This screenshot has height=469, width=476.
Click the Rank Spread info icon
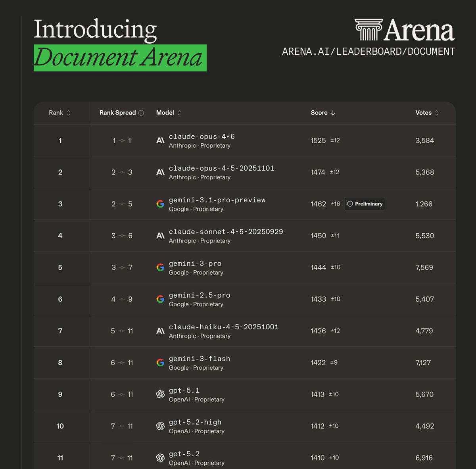coord(141,113)
